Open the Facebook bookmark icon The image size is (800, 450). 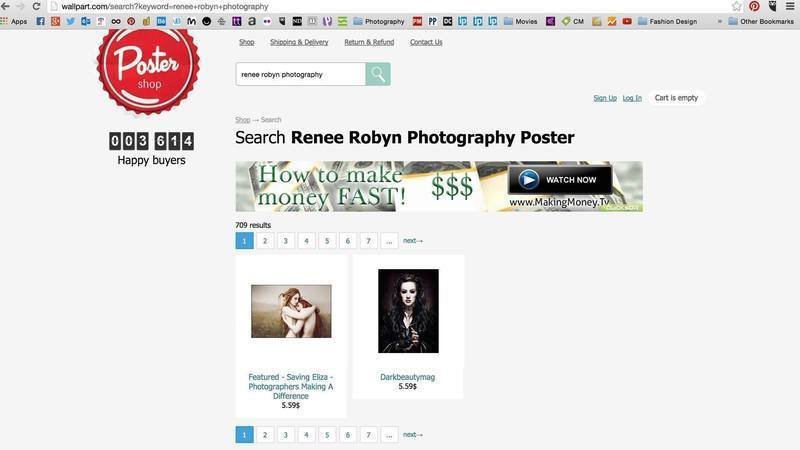41,21
